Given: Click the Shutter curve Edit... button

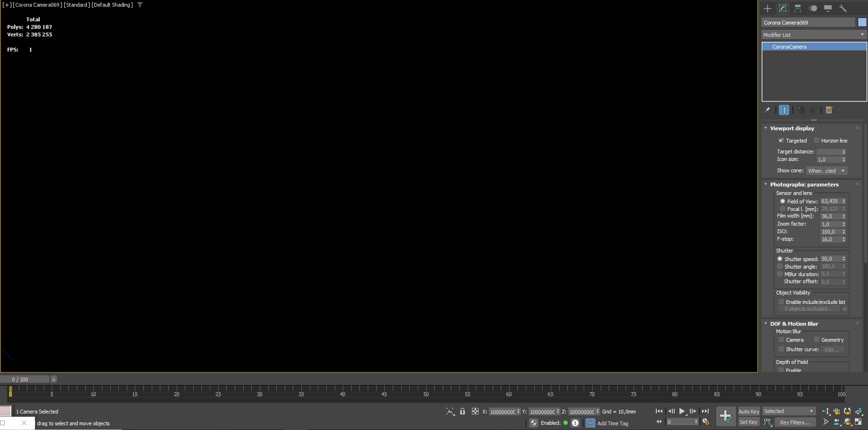Looking at the screenshot, I should [x=832, y=349].
